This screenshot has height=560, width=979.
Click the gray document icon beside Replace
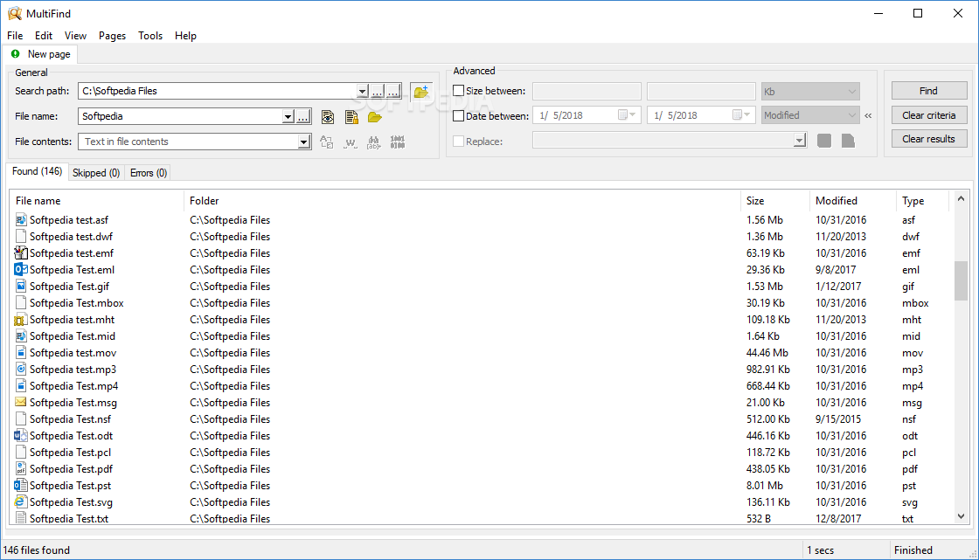(x=848, y=142)
